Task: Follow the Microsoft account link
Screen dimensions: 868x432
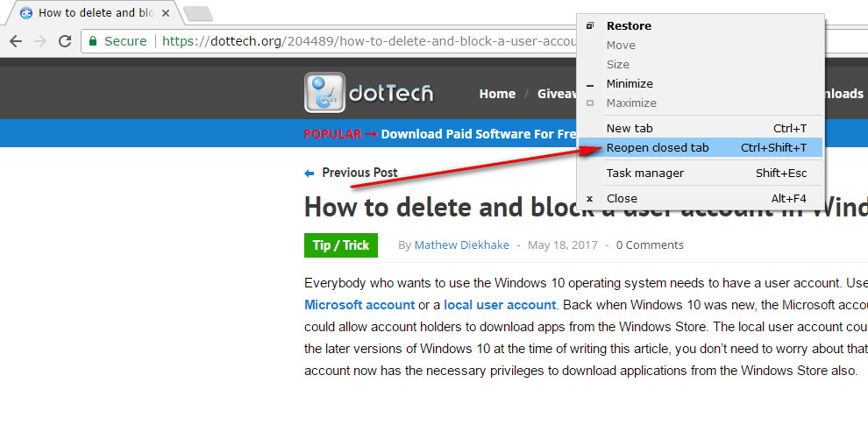Action: click(359, 305)
